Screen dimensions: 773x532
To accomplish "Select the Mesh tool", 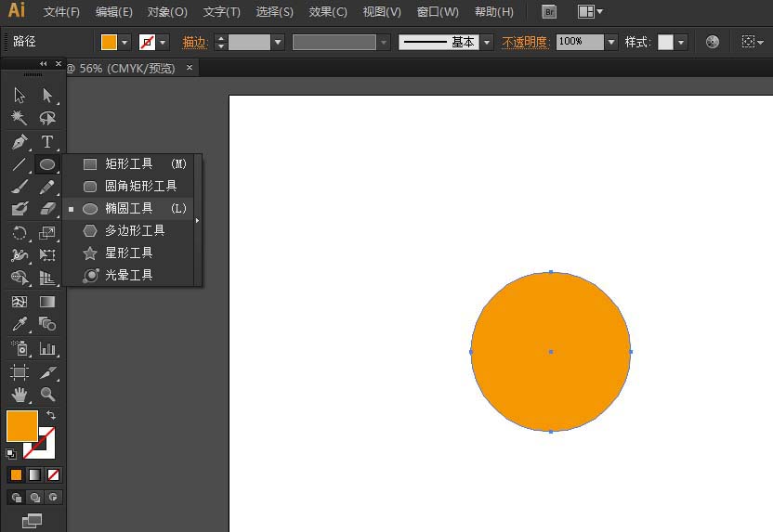I will 20,302.
